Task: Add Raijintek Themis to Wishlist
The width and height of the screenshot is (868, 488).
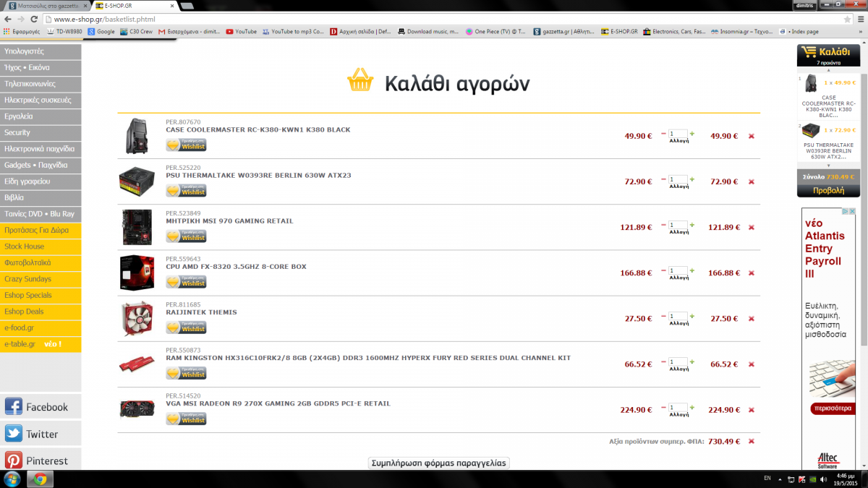Action: 186,327
